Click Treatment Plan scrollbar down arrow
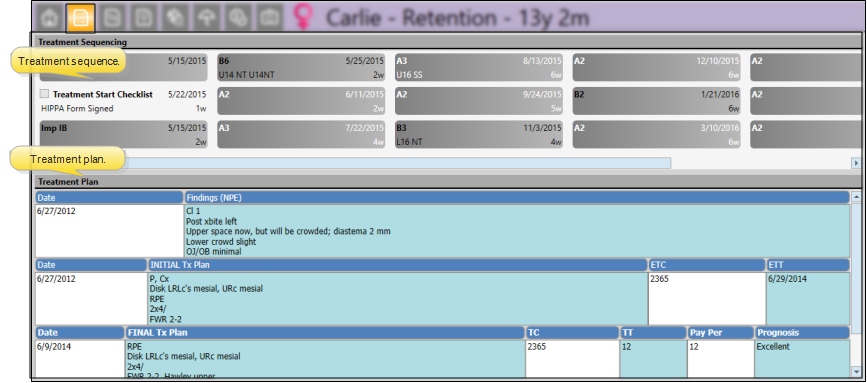 pos(856,371)
